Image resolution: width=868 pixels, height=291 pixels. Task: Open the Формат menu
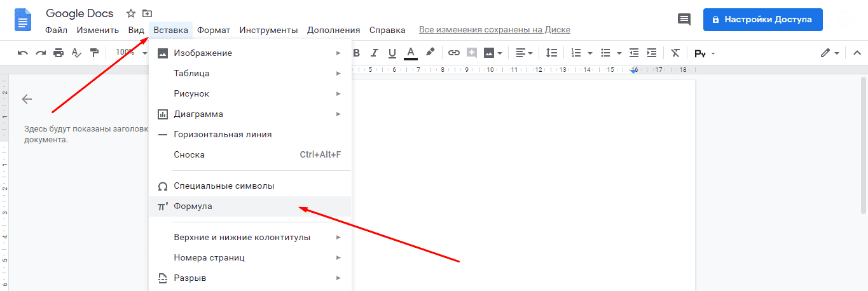tap(214, 30)
